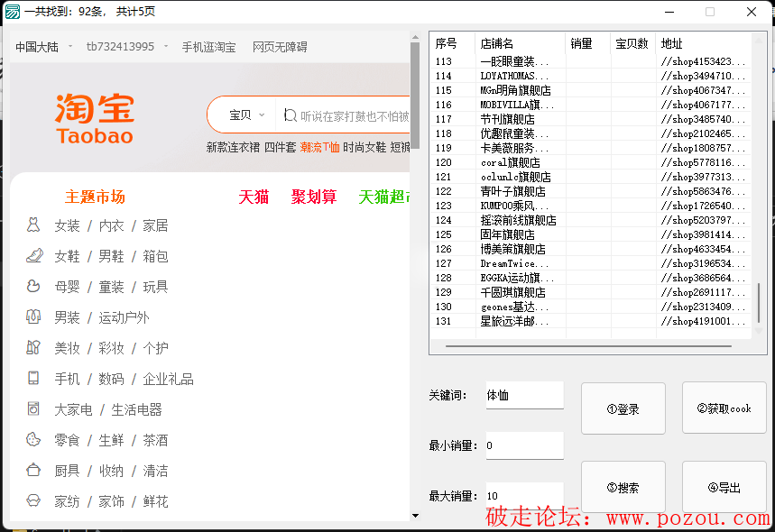Select row 113 一眨眼童装
Screen dimensions: 775x532
[591, 61]
